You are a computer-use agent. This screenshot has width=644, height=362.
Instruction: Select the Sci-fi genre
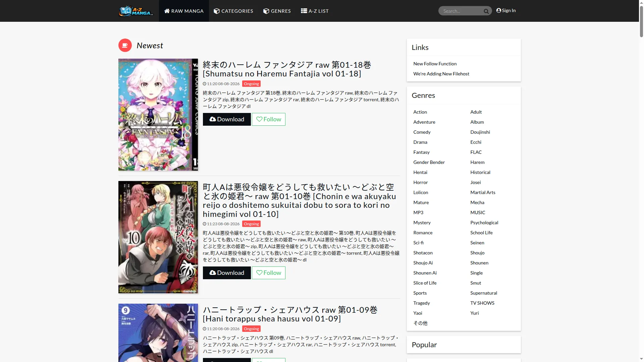418,243
